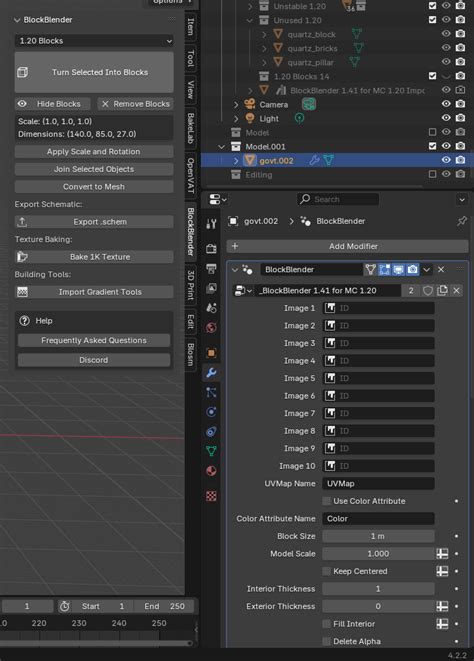Expand the govt.002 tree item
Image resolution: width=474 pixels, height=661 pixels.
click(x=236, y=161)
